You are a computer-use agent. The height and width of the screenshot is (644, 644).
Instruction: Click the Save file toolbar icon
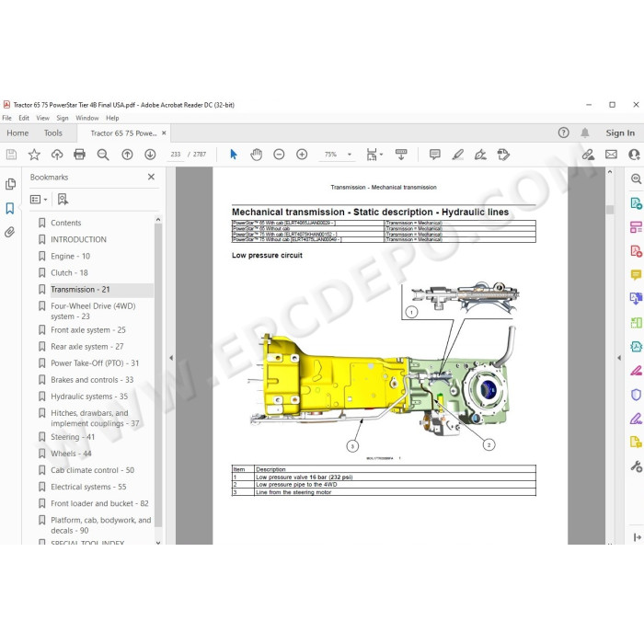click(x=11, y=155)
